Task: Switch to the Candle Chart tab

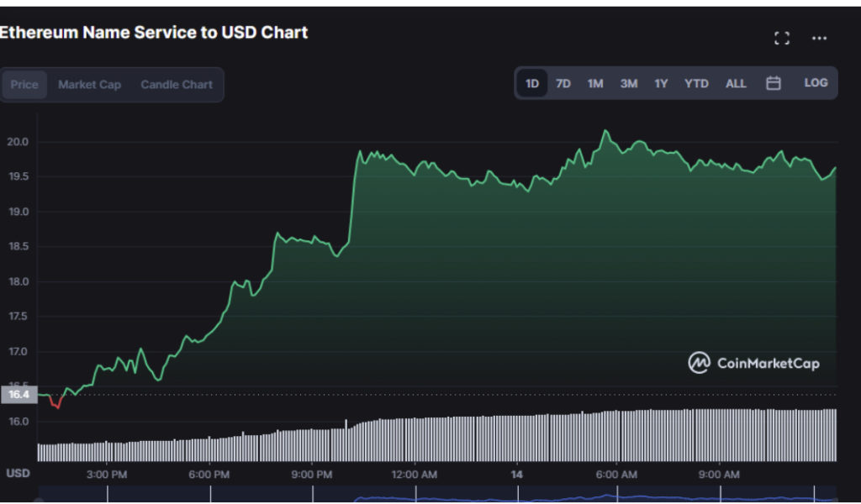Action: (177, 85)
